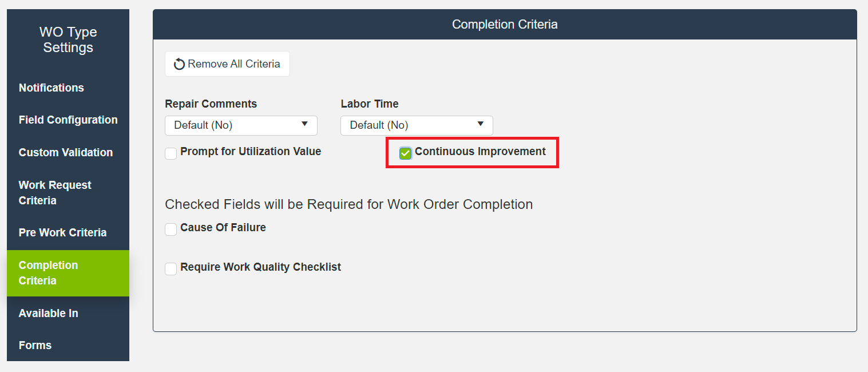Open the Available In section
The image size is (868, 372).
click(x=49, y=313)
